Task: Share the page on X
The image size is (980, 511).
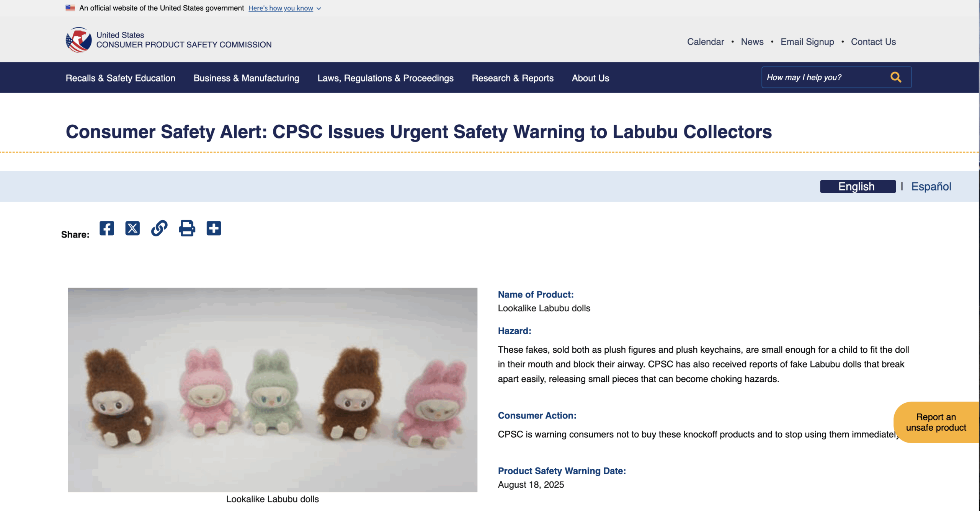Action: click(x=132, y=228)
